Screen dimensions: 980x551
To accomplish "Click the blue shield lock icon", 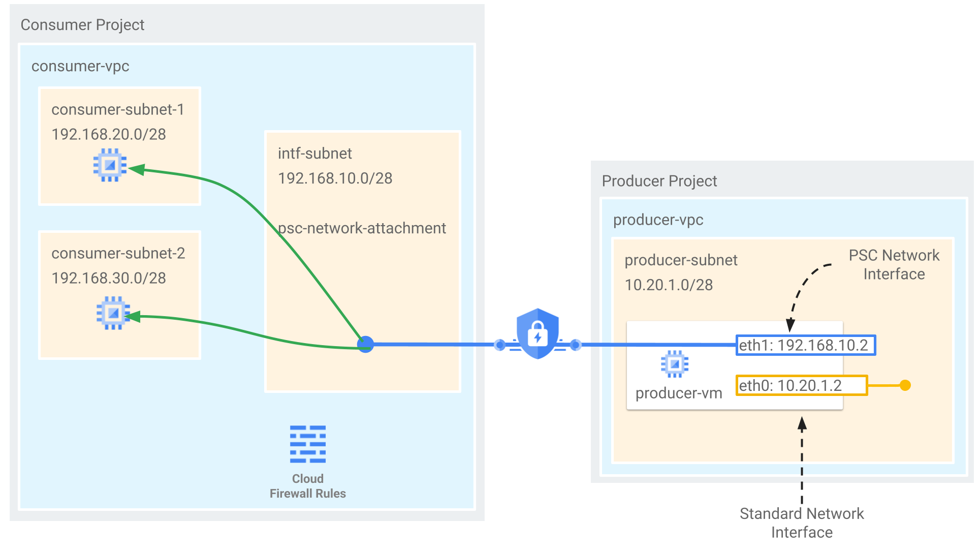I will 538,333.
